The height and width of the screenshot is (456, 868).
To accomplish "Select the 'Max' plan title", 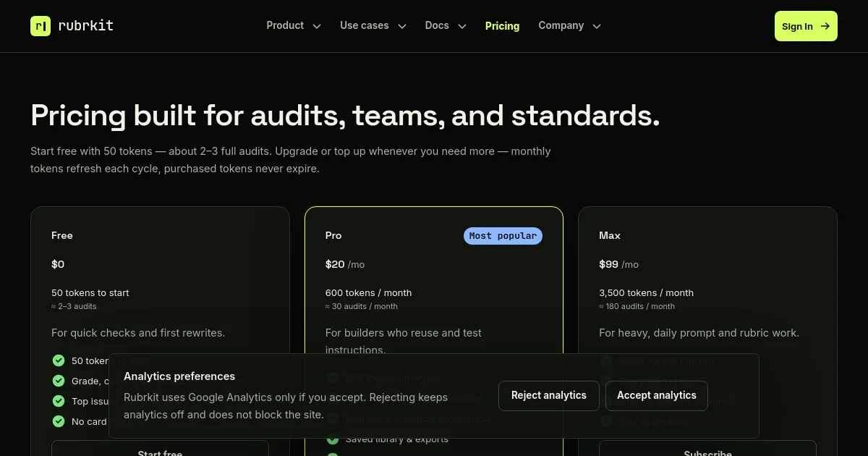I will pyautogui.click(x=610, y=235).
